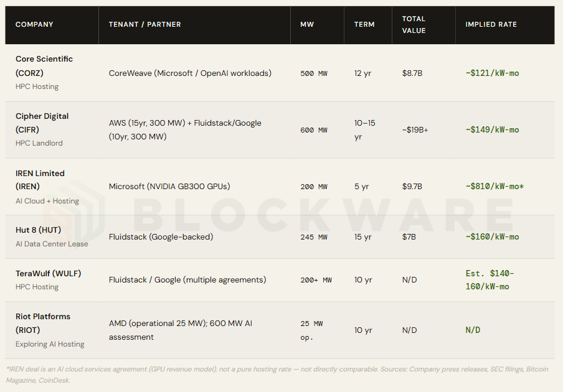Click N/D total value in Riot row
The width and height of the screenshot is (563, 392).
[x=409, y=330]
